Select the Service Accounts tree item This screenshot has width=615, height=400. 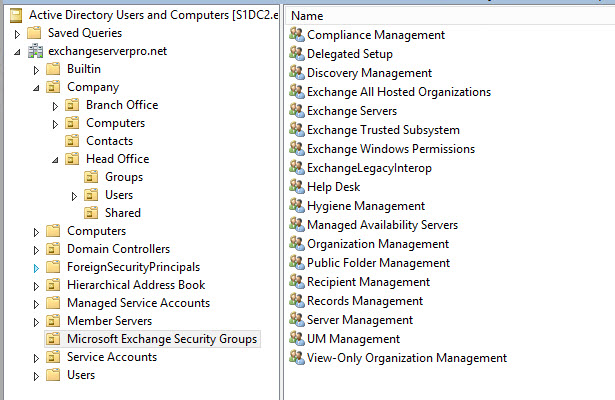click(112, 357)
